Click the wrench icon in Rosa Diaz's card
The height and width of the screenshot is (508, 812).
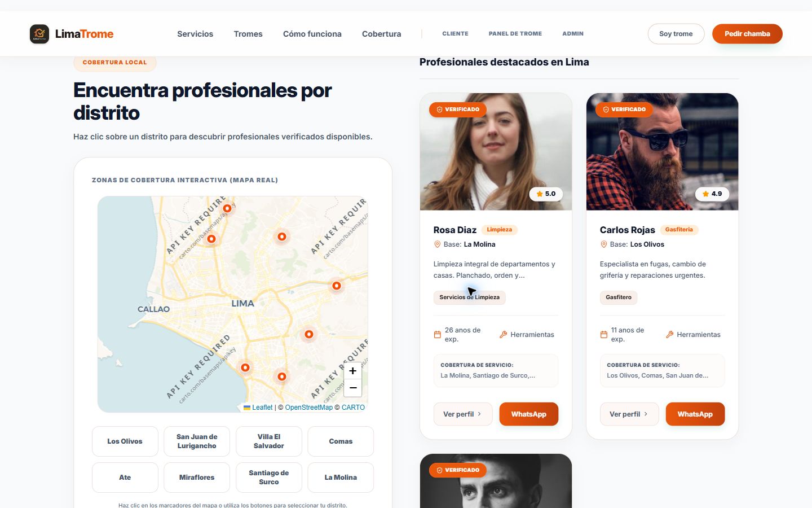pyautogui.click(x=503, y=335)
